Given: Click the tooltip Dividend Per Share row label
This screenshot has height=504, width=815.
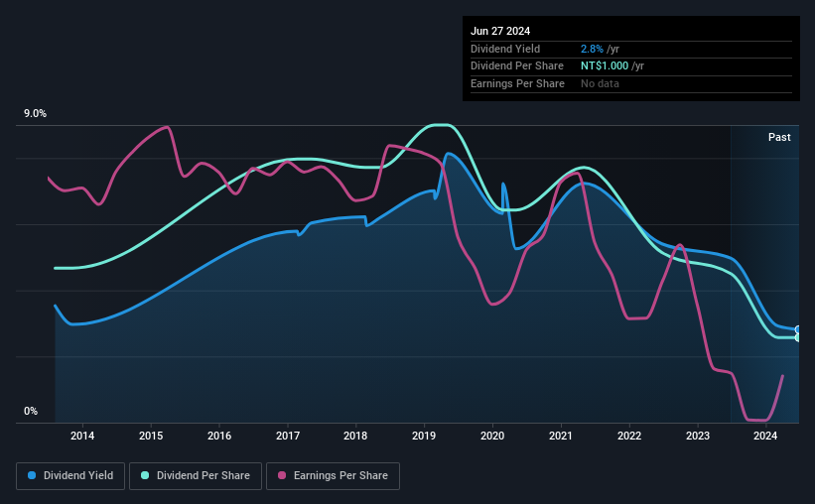Looking at the screenshot, I should 516,66.
